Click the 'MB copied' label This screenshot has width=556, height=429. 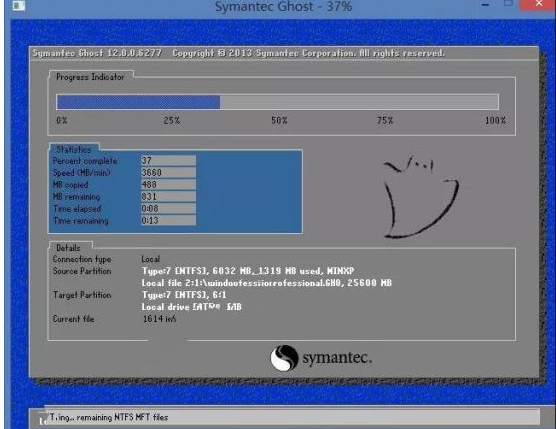[71, 185]
